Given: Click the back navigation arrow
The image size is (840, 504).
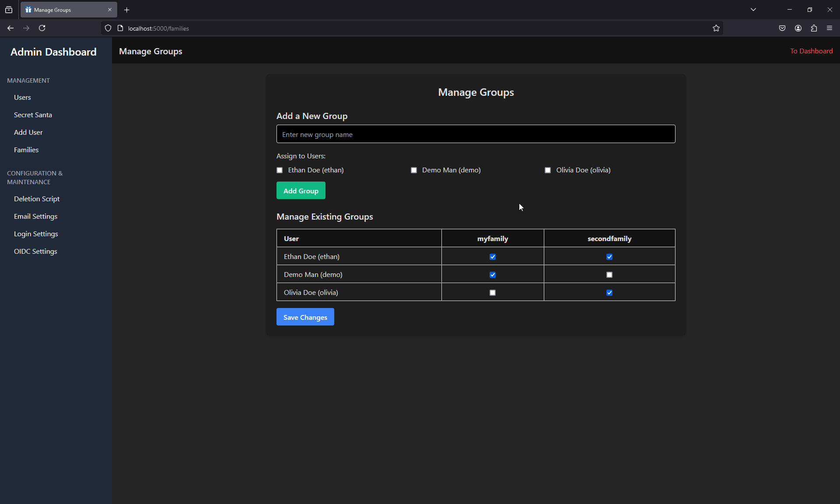Looking at the screenshot, I should click(x=10, y=28).
